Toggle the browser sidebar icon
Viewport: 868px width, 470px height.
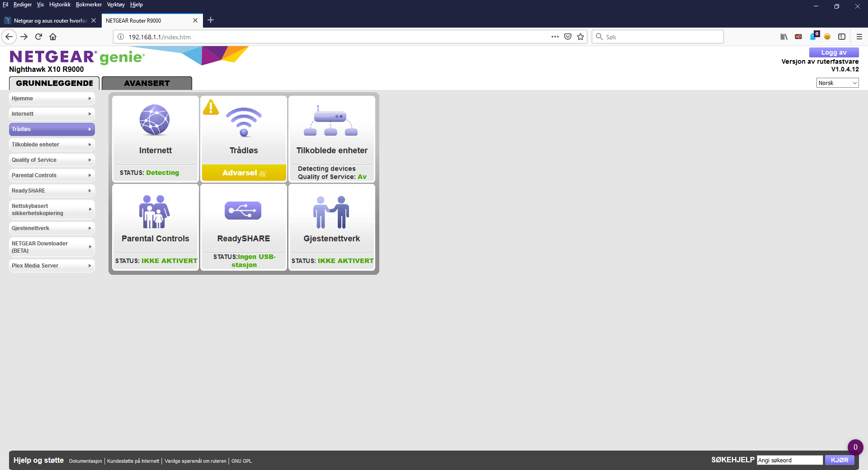pyautogui.click(x=842, y=37)
